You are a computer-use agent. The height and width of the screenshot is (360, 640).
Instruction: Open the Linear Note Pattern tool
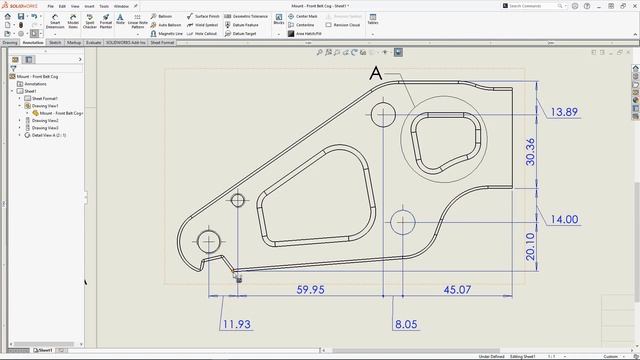pyautogui.click(x=138, y=21)
